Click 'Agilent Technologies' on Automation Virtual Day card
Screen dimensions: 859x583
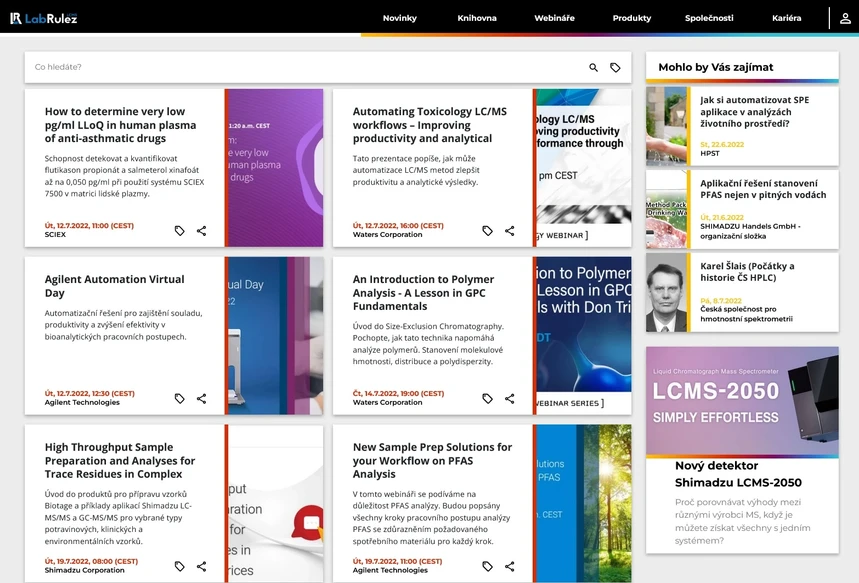(x=82, y=402)
